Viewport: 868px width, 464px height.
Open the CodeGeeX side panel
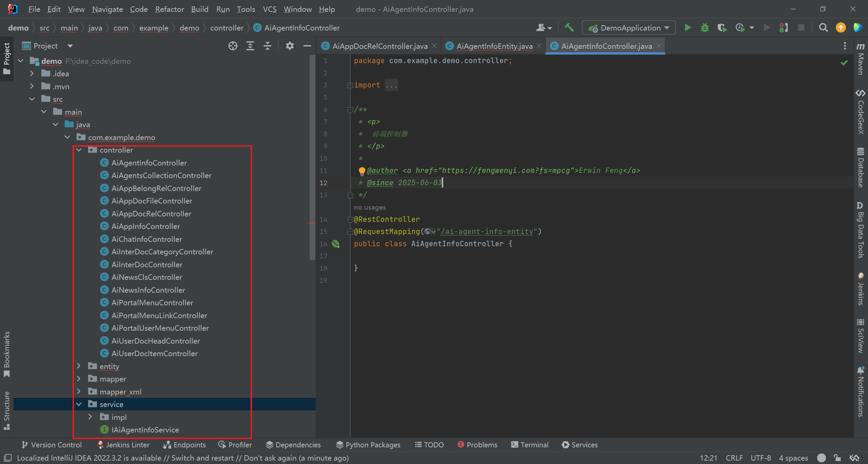[x=861, y=112]
